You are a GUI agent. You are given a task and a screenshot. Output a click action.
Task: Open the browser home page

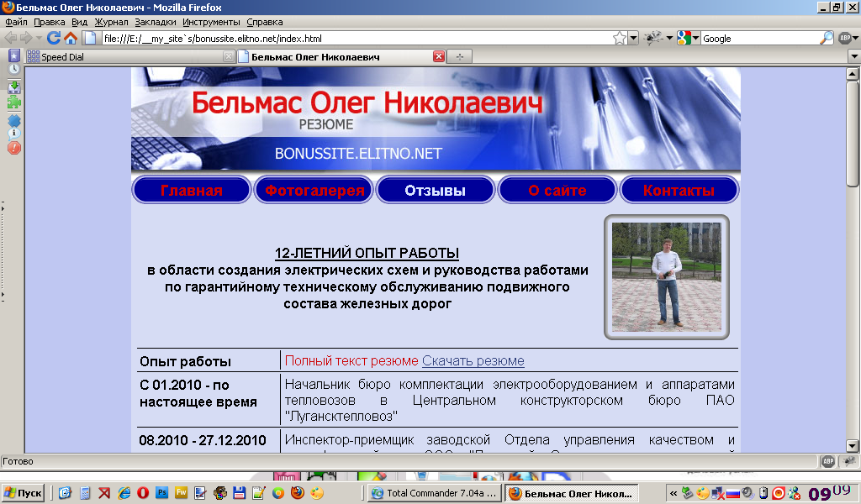(x=71, y=38)
